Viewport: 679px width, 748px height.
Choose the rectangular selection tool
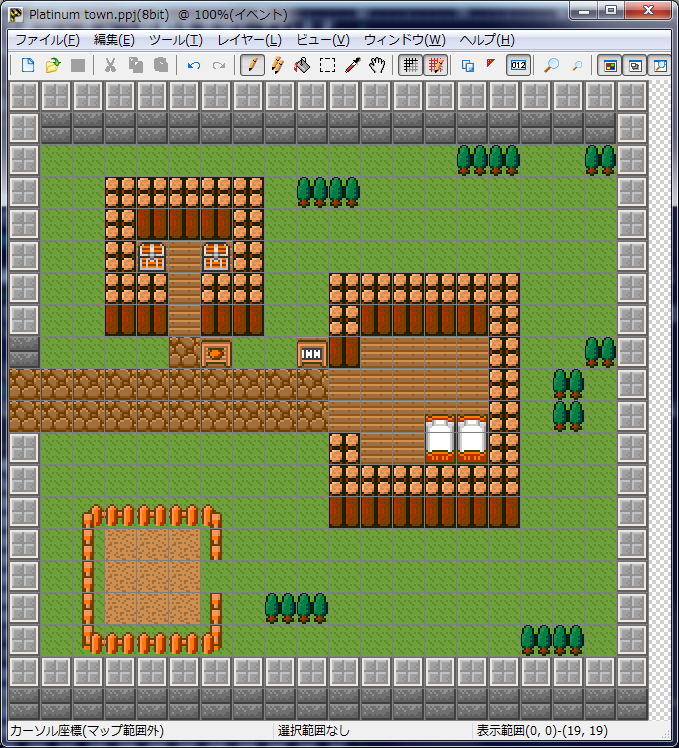[x=327, y=65]
